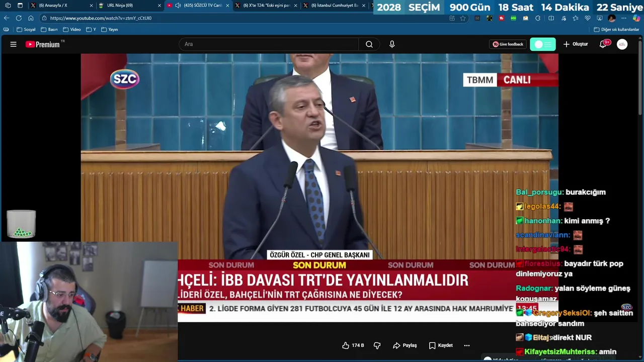Mute the SÖZCÜ TV tab audio

click(x=178, y=6)
